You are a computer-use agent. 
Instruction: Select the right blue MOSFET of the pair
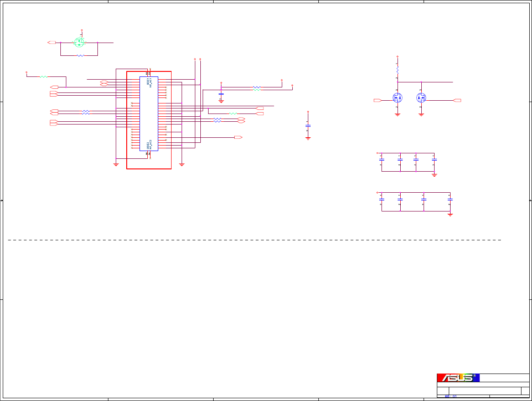click(x=421, y=98)
